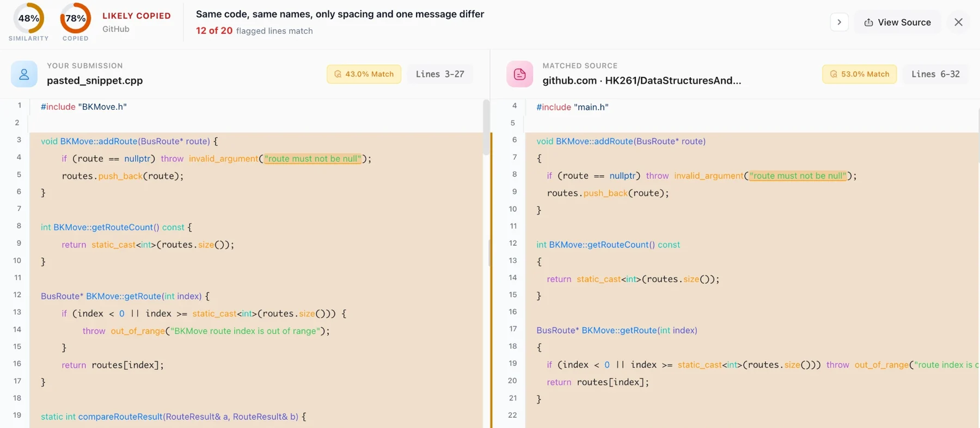This screenshot has height=428, width=980.
Task: Click right highlighted "route must not be null" string
Action: point(798,176)
